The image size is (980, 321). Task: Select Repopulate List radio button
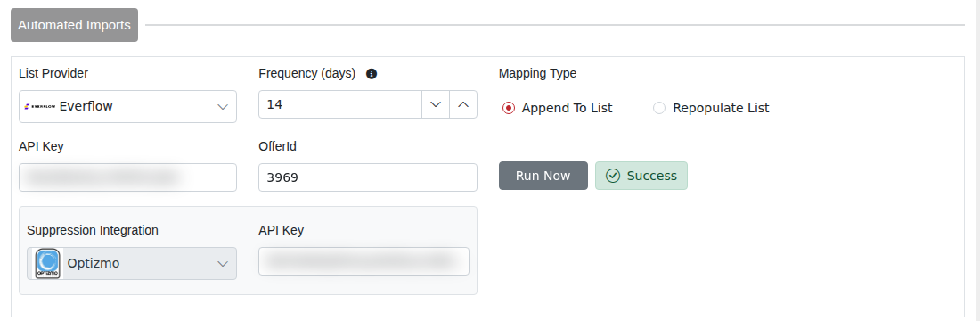659,108
